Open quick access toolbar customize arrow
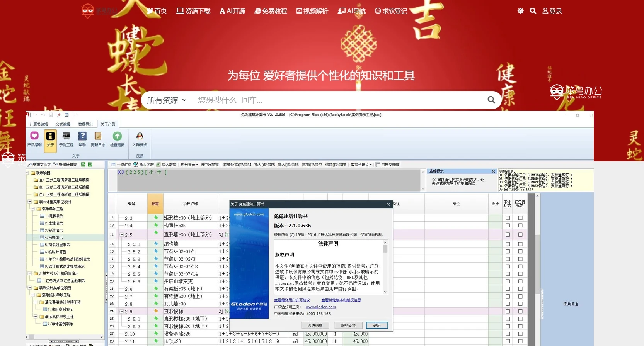Viewport: 644px width, 346px height. click(75, 115)
